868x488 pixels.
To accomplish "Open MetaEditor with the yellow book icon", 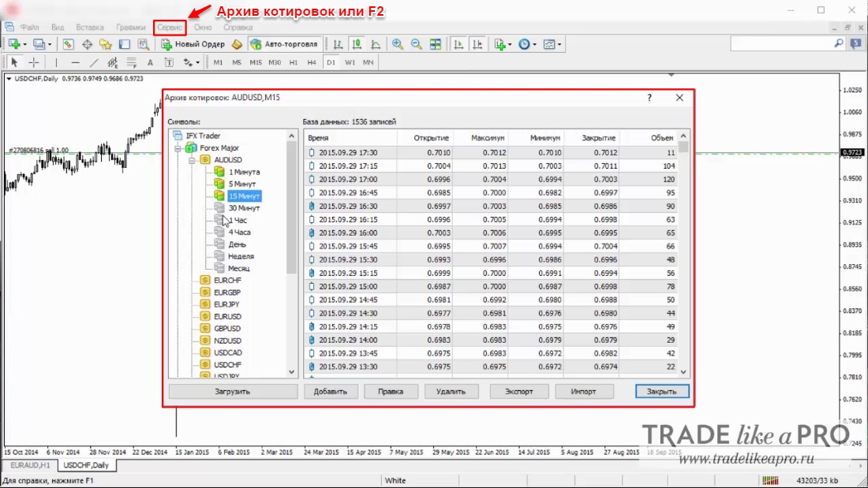I will (237, 44).
